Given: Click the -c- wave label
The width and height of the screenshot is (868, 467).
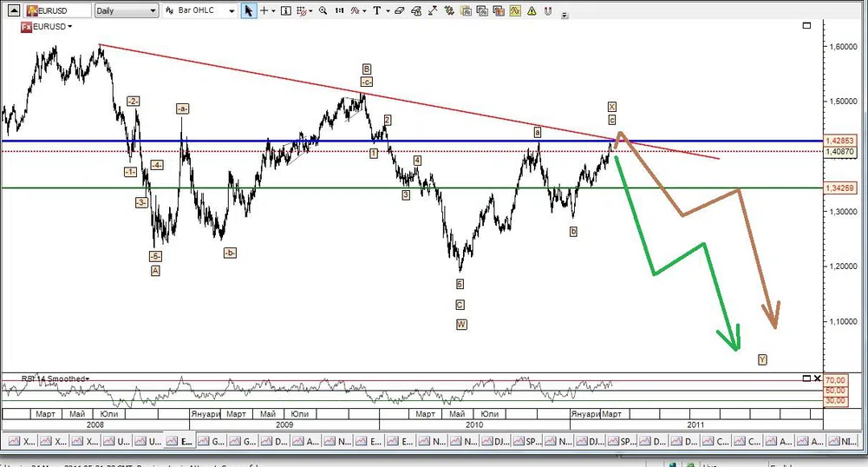Looking at the screenshot, I should tap(367, 82).
